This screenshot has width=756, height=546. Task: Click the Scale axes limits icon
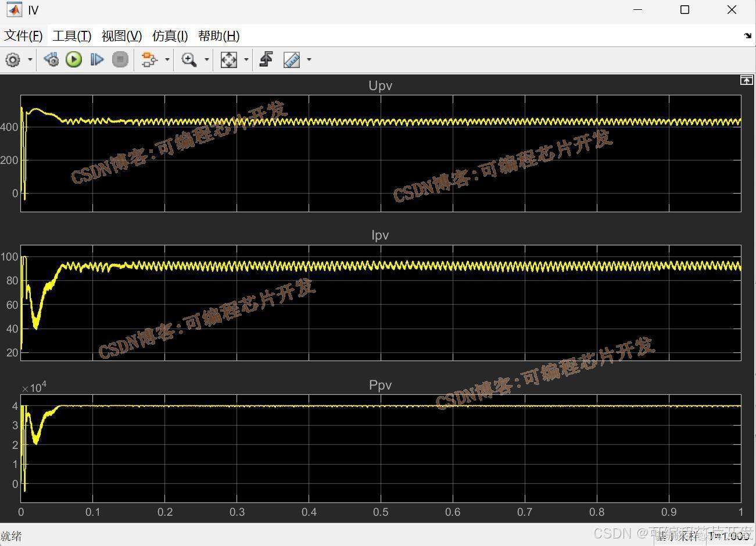pos(229,59)
